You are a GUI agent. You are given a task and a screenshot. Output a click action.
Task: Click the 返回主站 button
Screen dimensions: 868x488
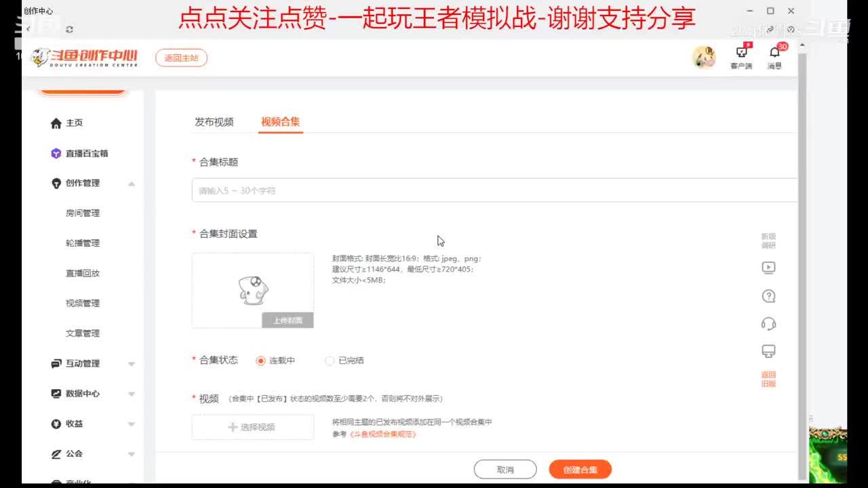click(181, 58)
